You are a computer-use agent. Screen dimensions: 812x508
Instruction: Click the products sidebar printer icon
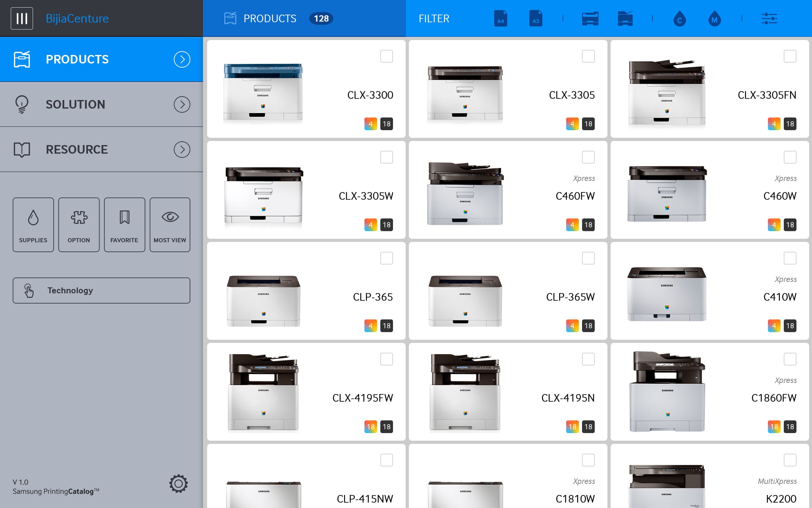click(x=22, y=59)
